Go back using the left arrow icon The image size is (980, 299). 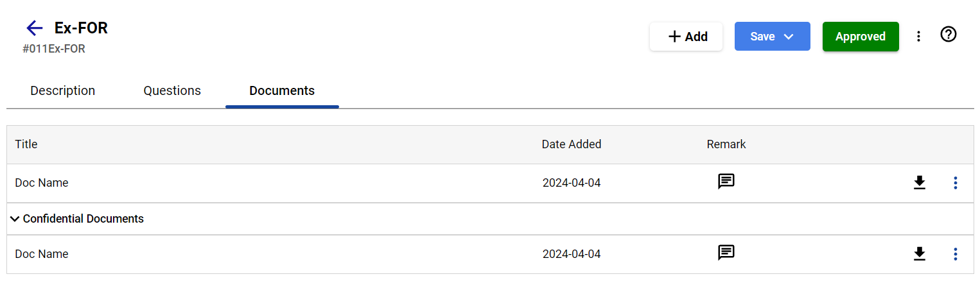click(x=34, y=28)
